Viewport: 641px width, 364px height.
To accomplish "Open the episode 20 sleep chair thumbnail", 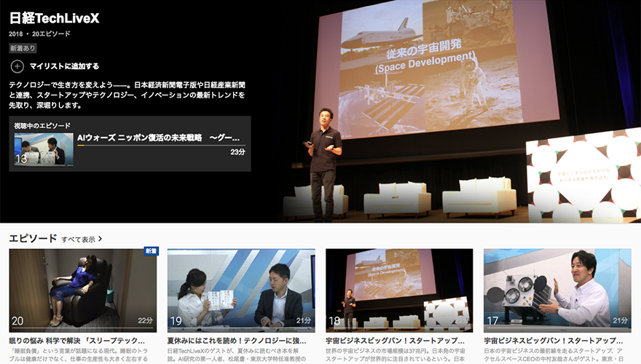I will click(x=82, y=290).
